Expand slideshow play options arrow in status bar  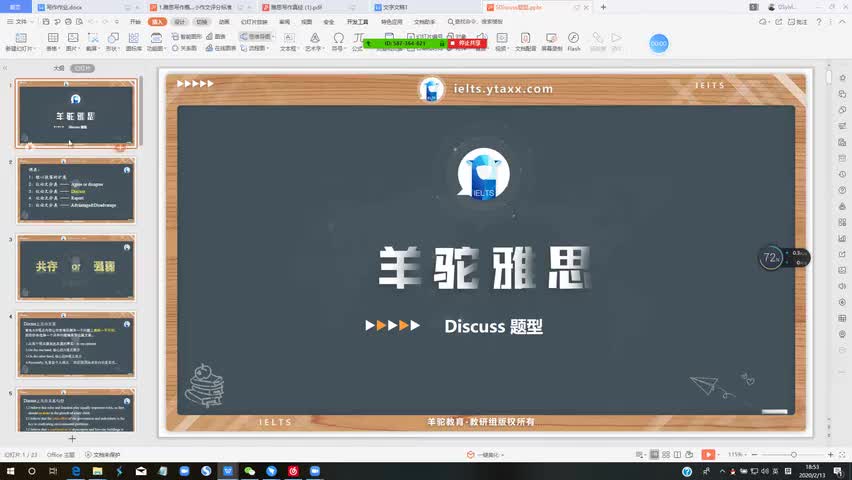pos(718,454)
